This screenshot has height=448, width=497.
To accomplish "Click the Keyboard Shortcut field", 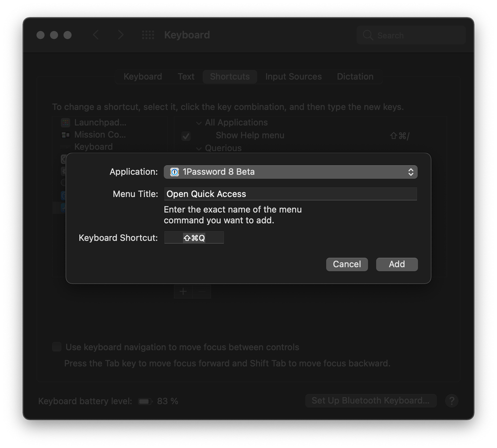I will click(x=194, y=238).
